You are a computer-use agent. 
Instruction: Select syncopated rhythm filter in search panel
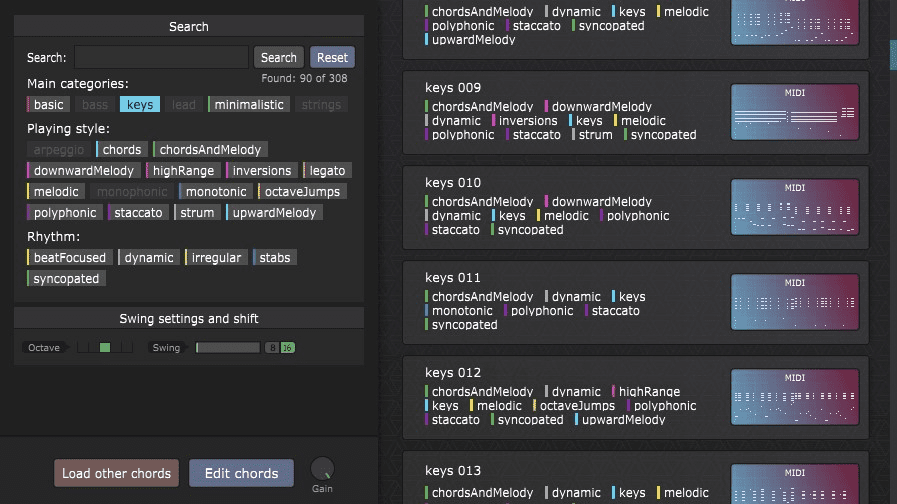pos(66,279)
